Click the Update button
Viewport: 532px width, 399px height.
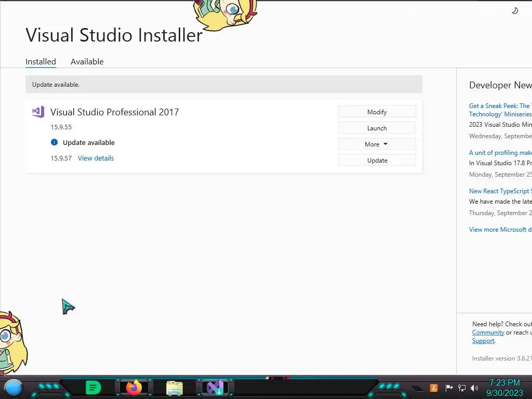(x=377, y=160)
